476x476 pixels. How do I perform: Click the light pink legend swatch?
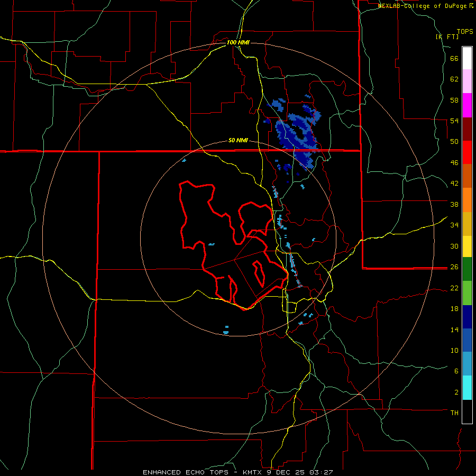coord(467,81)
